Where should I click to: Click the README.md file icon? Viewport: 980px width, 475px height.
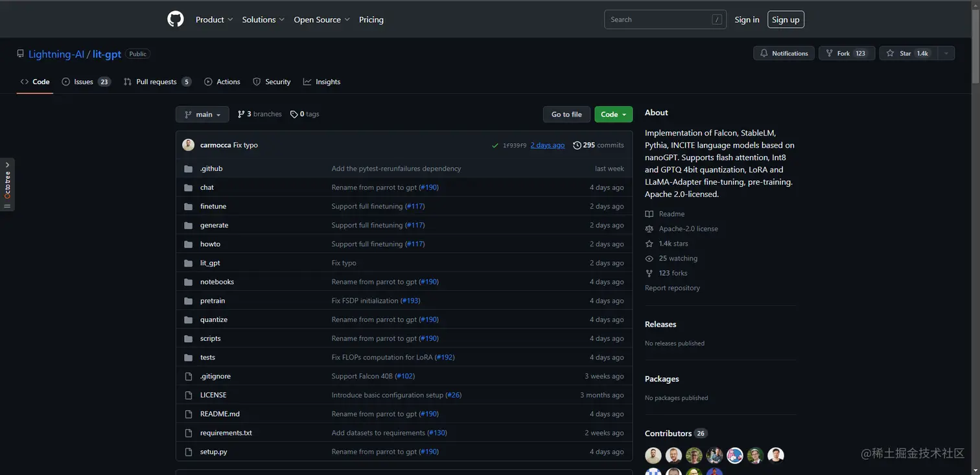(189, 414)
